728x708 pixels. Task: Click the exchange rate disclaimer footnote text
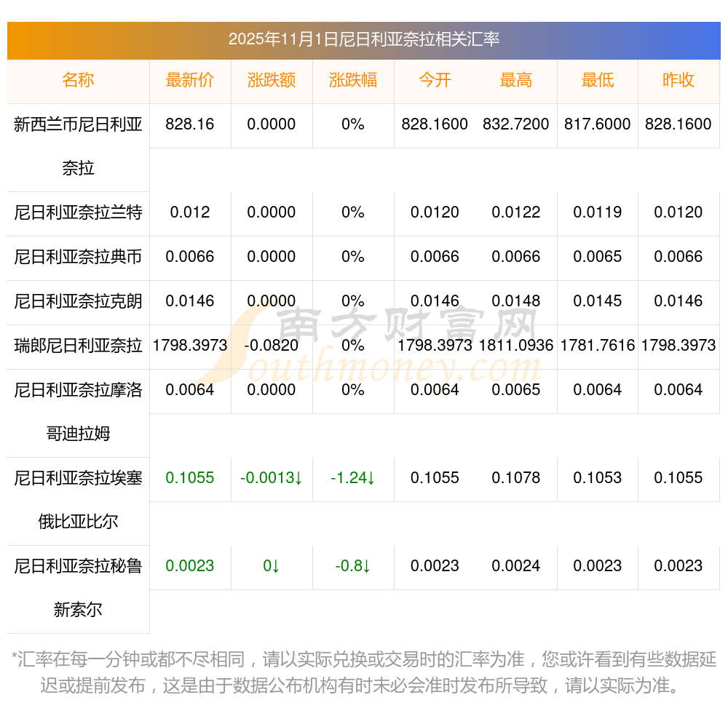[364, 672]
